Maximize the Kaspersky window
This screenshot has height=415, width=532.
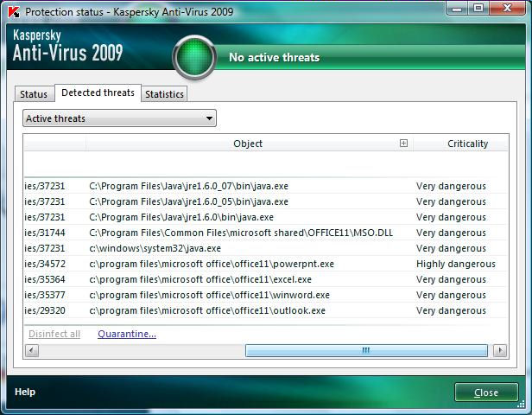478,9
